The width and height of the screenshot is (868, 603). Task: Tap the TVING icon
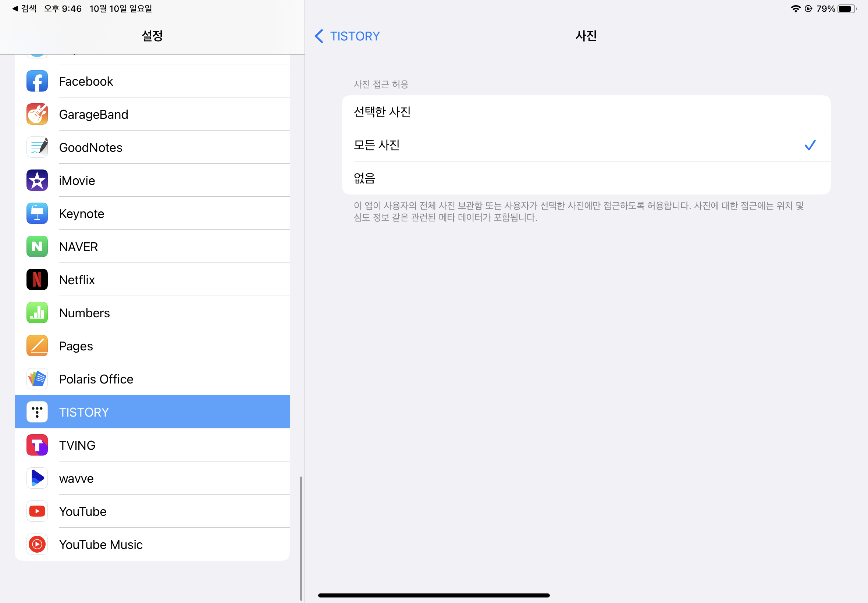pos(37,445)
